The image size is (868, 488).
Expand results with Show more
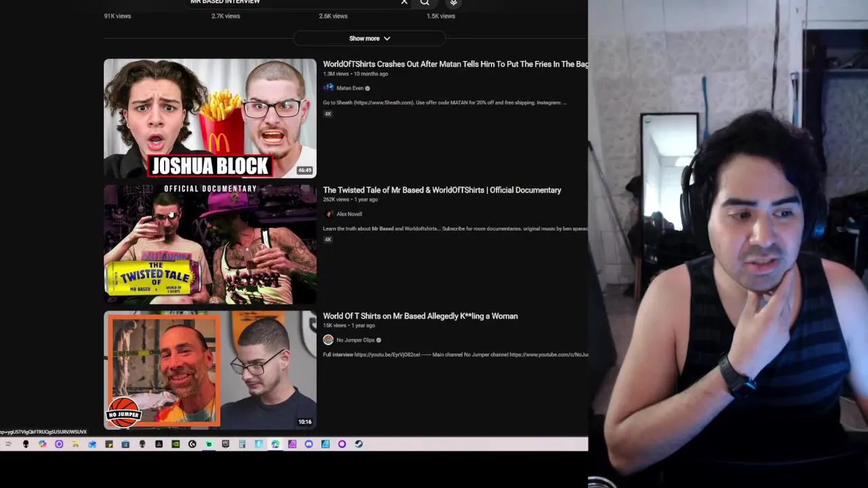point(370,39)
